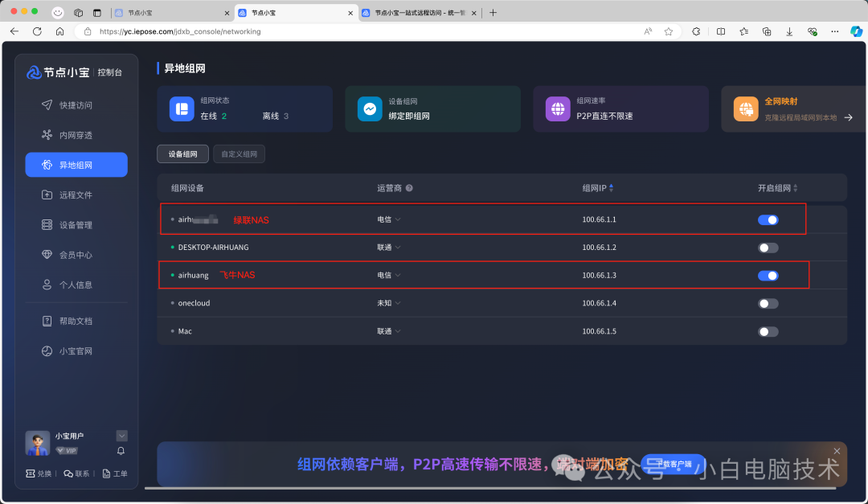Click IP address 100.66.1.5
The width and height of the screenshot is (868, 504).
pos(599,331)
